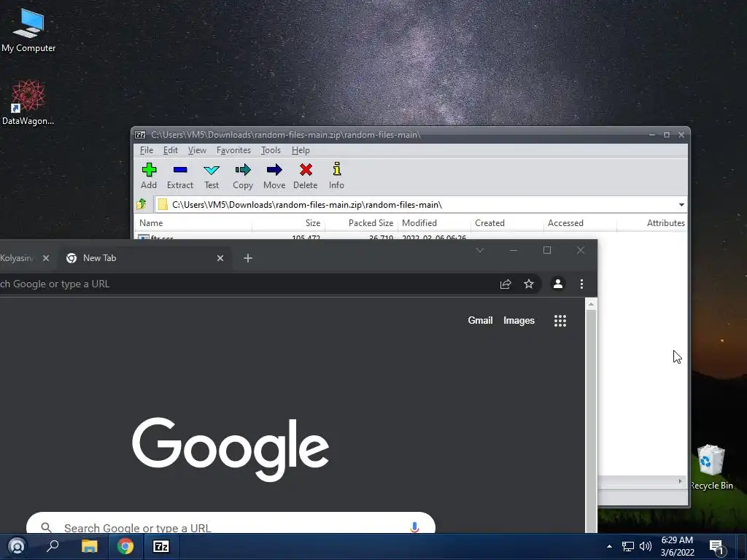Sort 7-Zip list by Packed Size column

[x=361, y=223]
